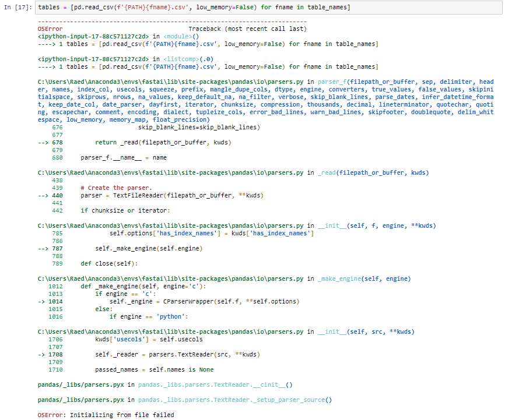Click the '# Create the parser.' comment

click(116, 188)
